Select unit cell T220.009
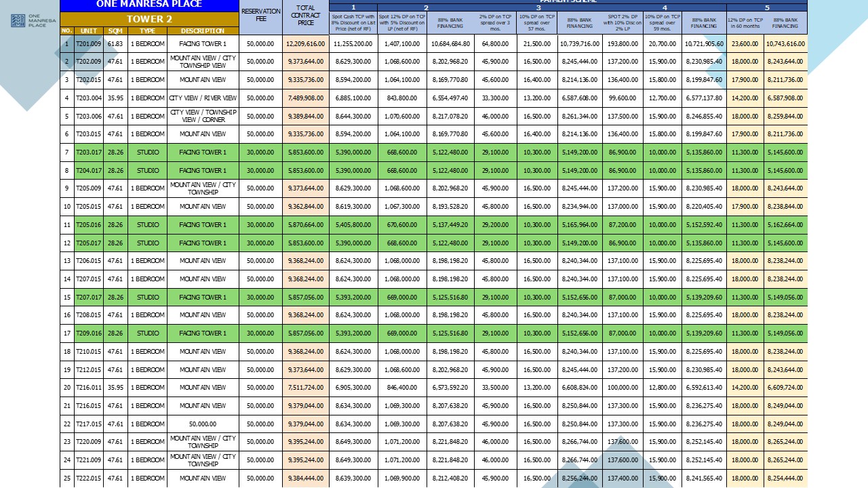Viewport: 868px width, 488px height. point(89,442)
